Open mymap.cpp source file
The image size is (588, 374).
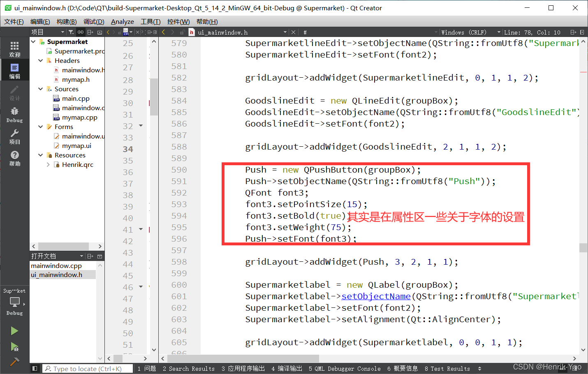[x=79, y=117]
